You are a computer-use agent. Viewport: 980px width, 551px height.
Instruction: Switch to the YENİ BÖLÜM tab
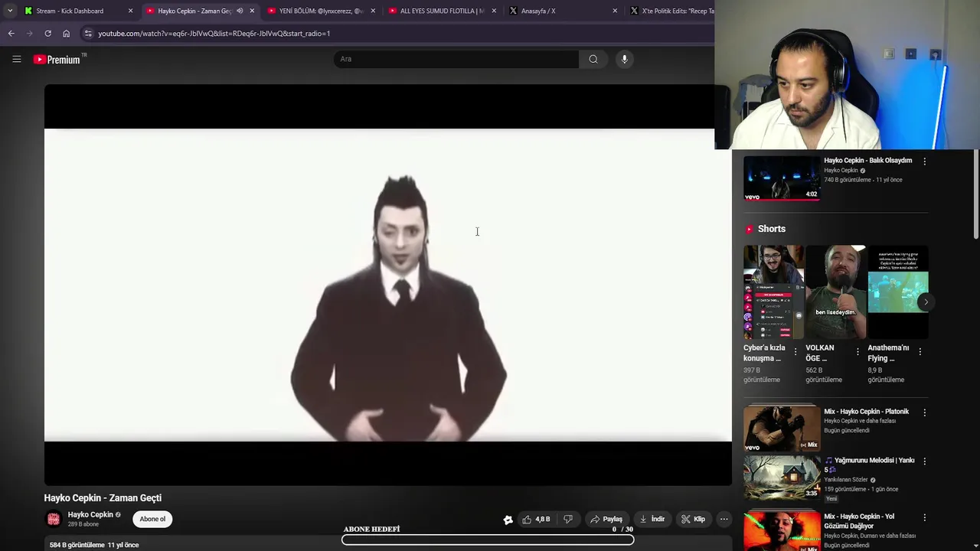(x=321, y=11)
